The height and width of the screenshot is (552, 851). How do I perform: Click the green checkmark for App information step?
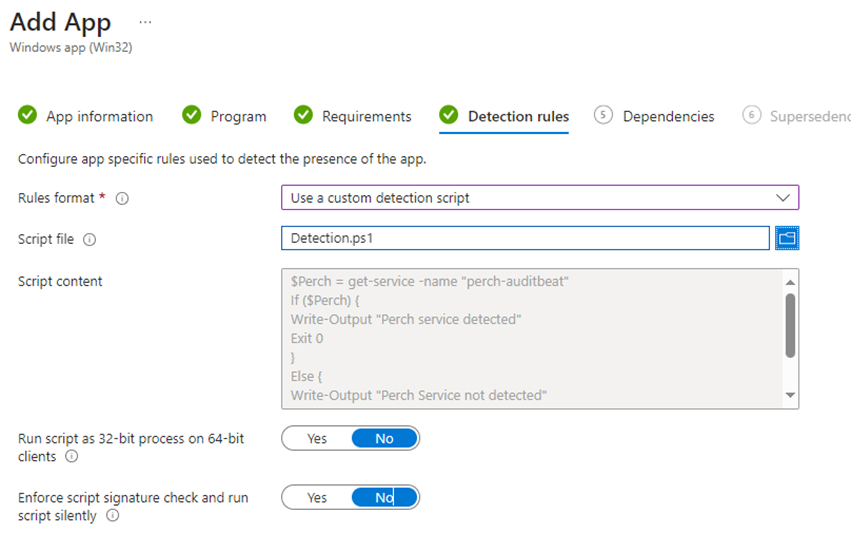28,116
